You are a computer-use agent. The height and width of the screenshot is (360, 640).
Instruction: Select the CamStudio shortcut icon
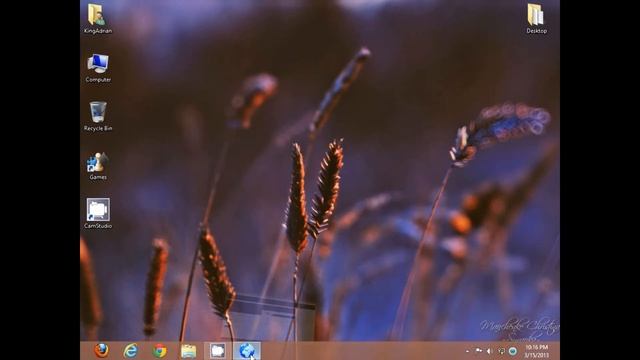coord(98,213)
